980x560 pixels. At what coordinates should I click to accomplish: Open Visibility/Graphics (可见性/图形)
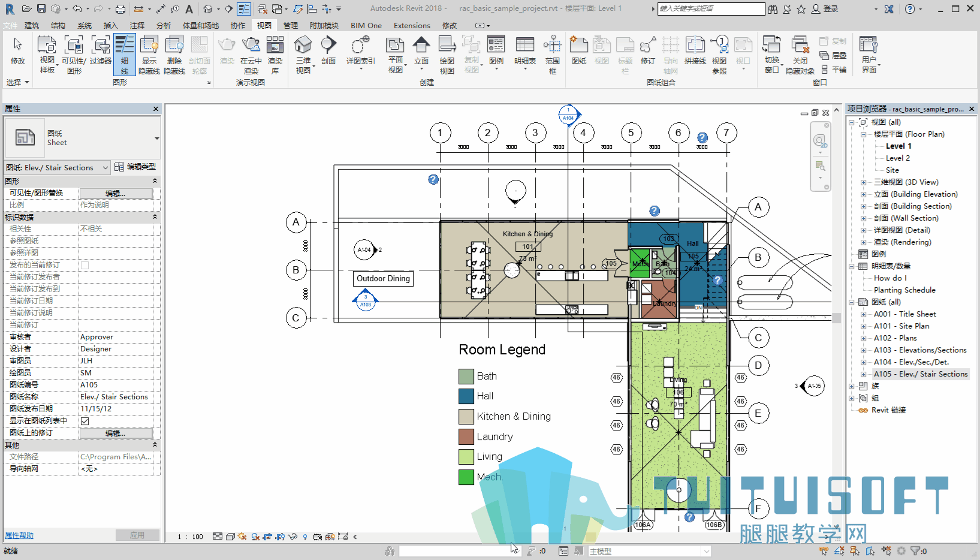pyautogui.click(x=74, y=54)
